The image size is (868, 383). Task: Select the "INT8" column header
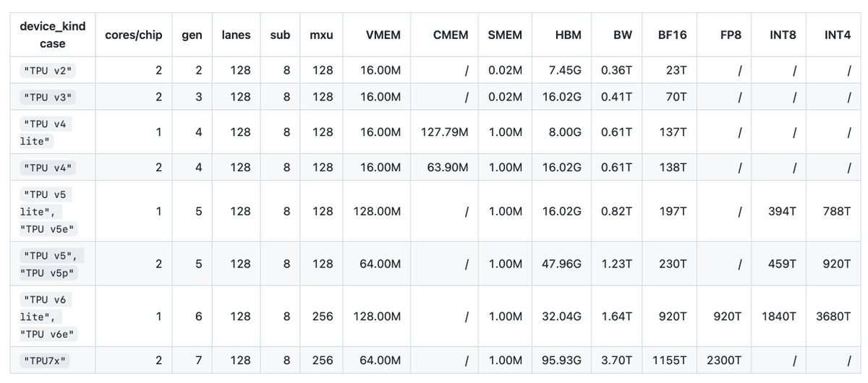pyautogui.click(x=783, y=34)
